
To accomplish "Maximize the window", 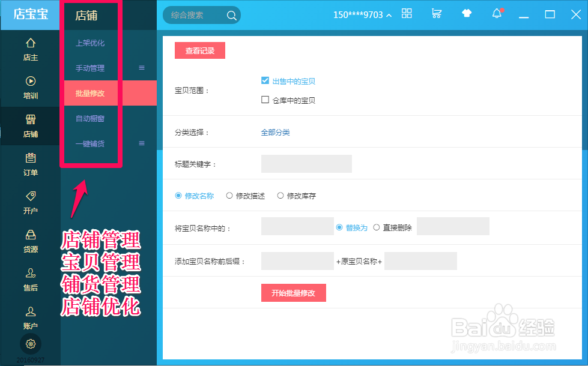I will point(550,14).
